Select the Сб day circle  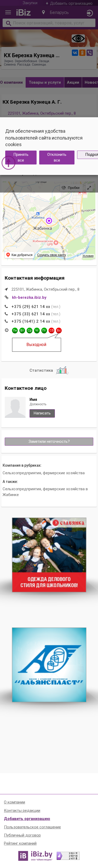pyautogui.click(x=51, y=331)
